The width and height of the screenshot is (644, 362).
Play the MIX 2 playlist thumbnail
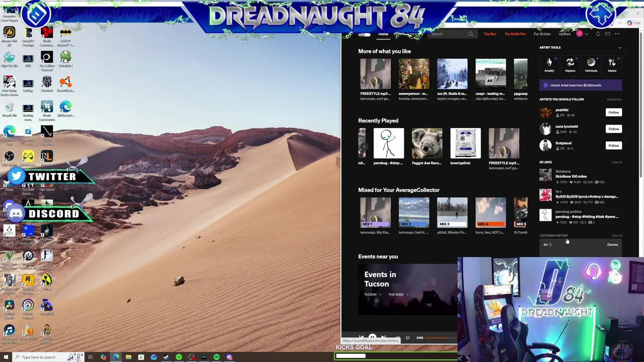click(414, 213)
